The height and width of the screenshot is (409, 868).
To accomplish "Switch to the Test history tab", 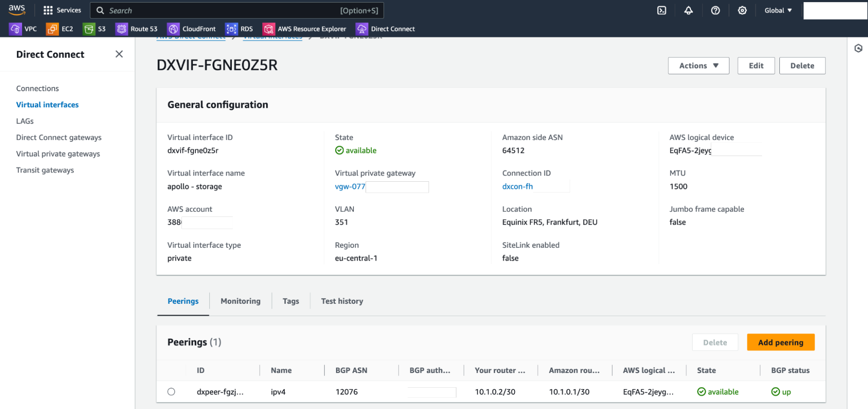I will pyautogui.click(x=342, y=301).
